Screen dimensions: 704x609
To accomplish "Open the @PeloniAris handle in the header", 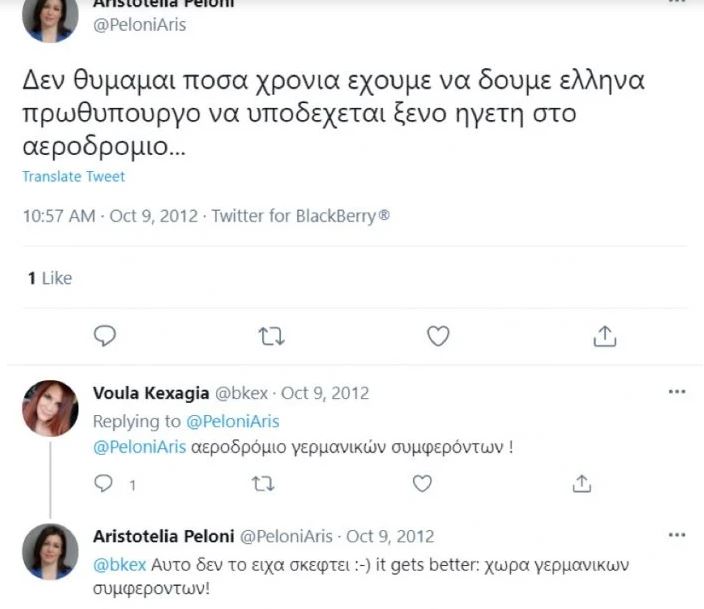I will [139, 25].
